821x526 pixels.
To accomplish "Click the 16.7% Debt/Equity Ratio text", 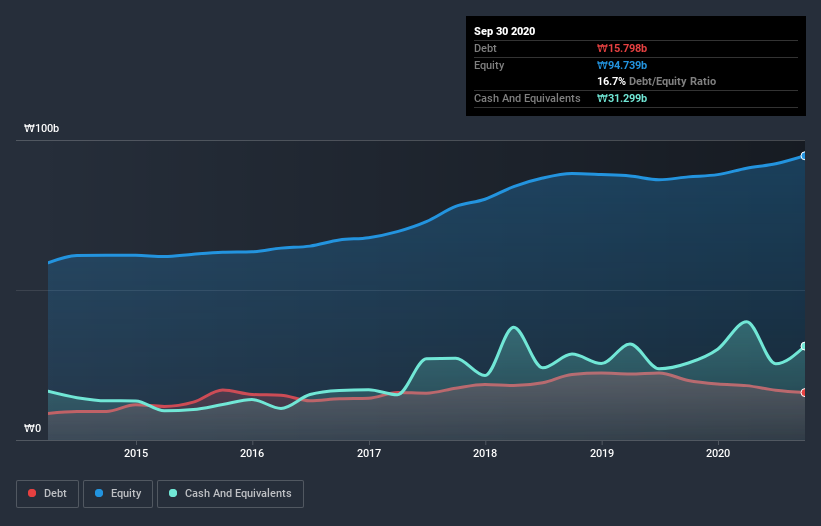I will 657,81.
